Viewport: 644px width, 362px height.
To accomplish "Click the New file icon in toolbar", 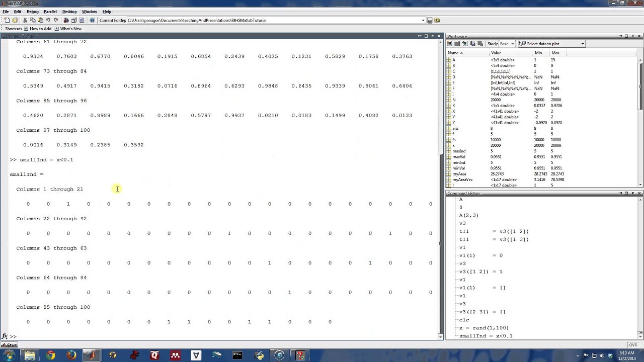I will coord(7,20).
